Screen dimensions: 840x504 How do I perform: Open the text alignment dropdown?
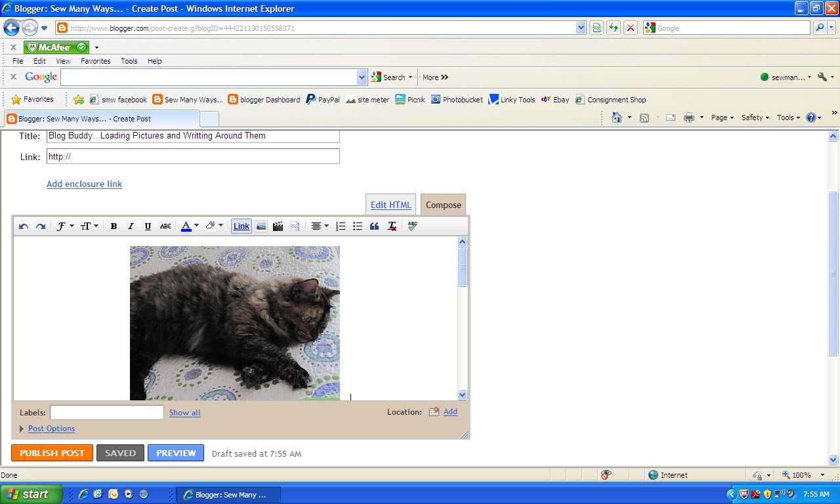[x=320, y=226]
